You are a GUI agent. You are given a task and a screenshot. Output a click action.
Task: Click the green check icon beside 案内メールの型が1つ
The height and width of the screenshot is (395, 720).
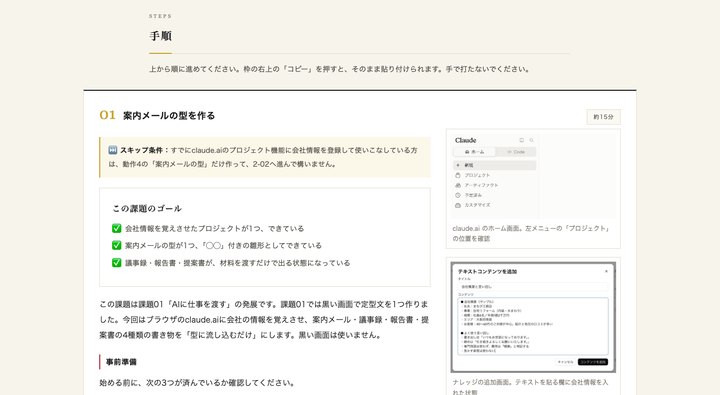(x=117, y=245)
